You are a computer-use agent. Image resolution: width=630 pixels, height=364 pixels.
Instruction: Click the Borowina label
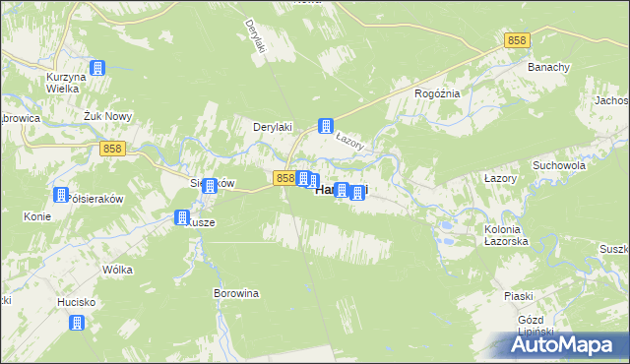point(236,293)
